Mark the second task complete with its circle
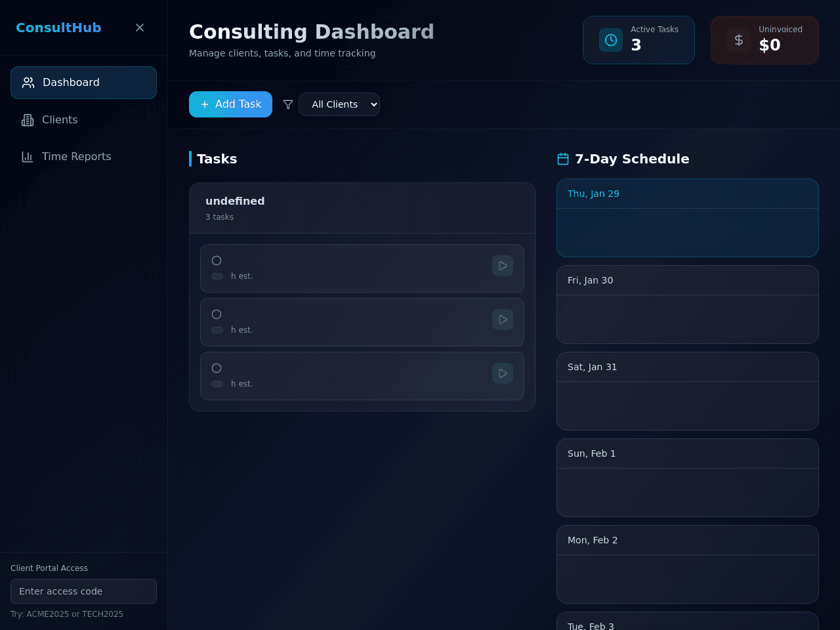 point(217,314)
